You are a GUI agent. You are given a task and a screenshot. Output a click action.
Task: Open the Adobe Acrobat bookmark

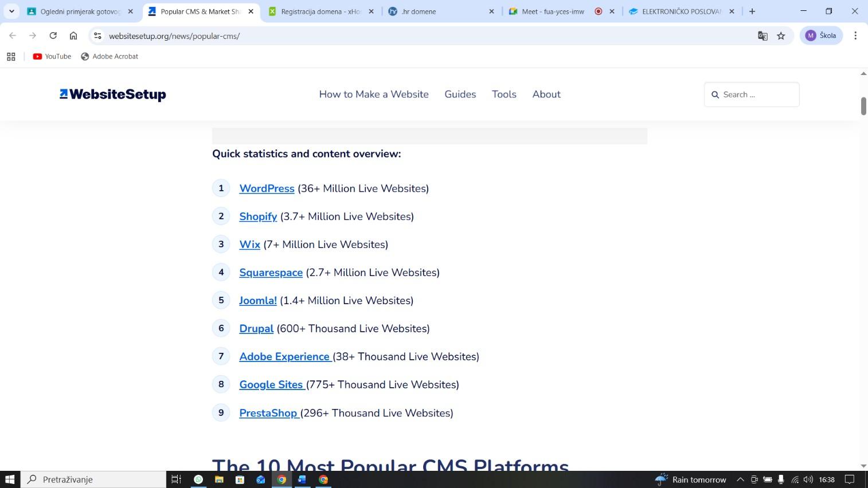(110, 56)
